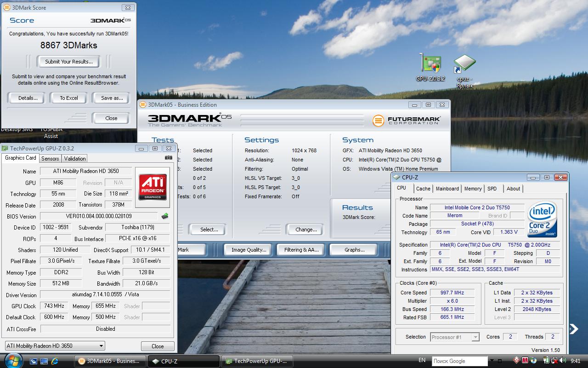This screenshot has height=368, width=588.
Task: Click the Instructions value MMX, SSE list
Action: (495, 270)
